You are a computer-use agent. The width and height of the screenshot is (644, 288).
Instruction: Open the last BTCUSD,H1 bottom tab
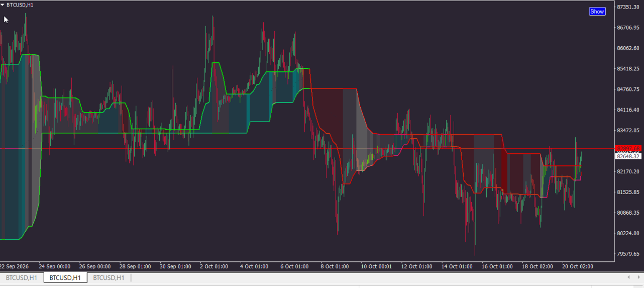pyautogui.click(x=109, y=277)
